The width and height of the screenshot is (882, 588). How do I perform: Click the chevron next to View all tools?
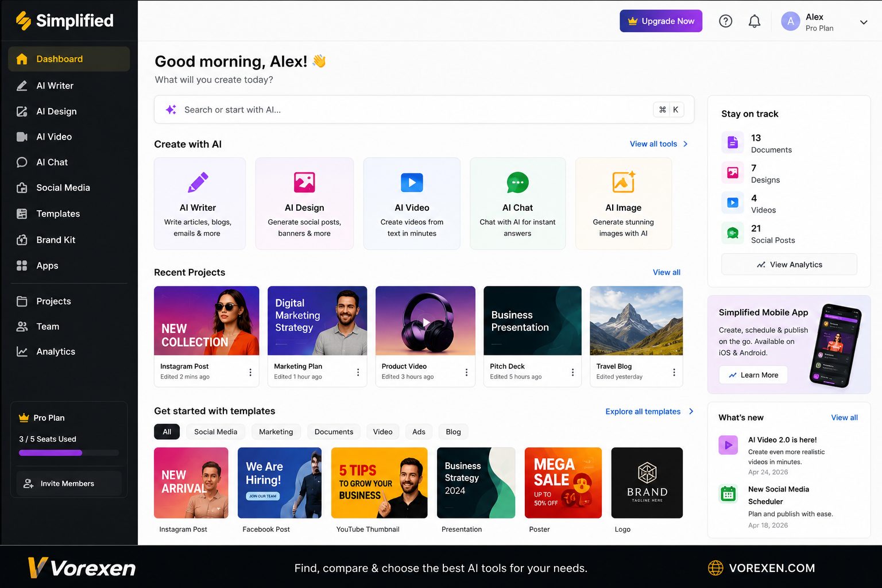686,144
